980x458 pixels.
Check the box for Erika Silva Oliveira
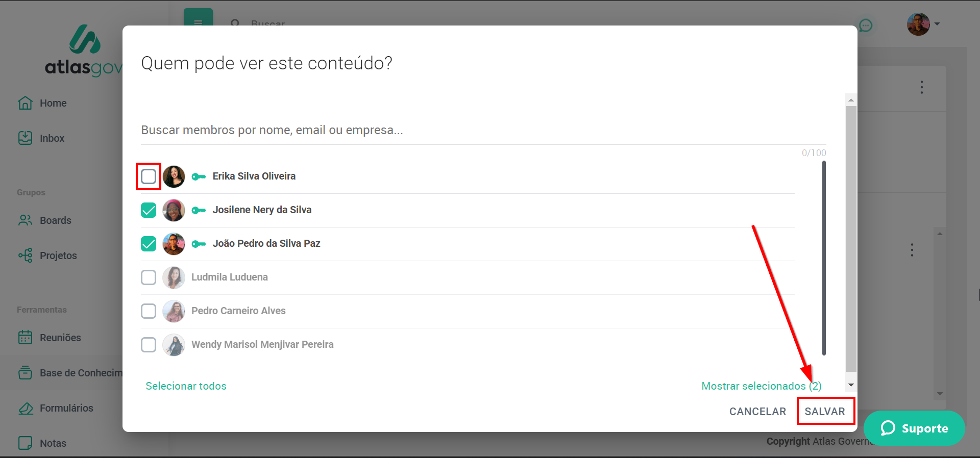coord(149,176)
